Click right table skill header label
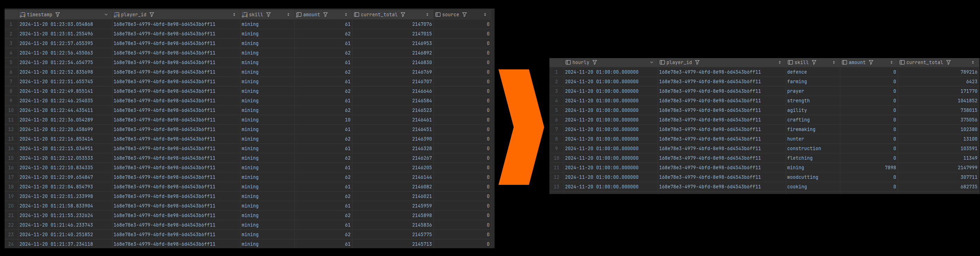Viewport: 980px width, 256px height. (x=802, y=62)
